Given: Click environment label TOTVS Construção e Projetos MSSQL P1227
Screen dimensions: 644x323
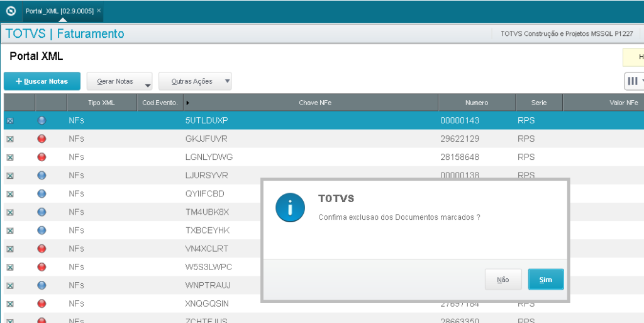Looking at the screenshot, I should click(x=567, y=34).
